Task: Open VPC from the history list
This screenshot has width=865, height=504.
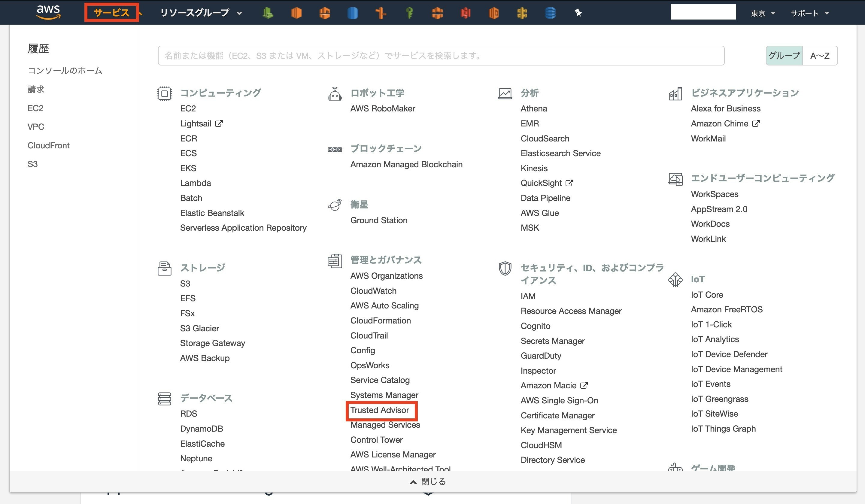Action: tap(36, 127)
